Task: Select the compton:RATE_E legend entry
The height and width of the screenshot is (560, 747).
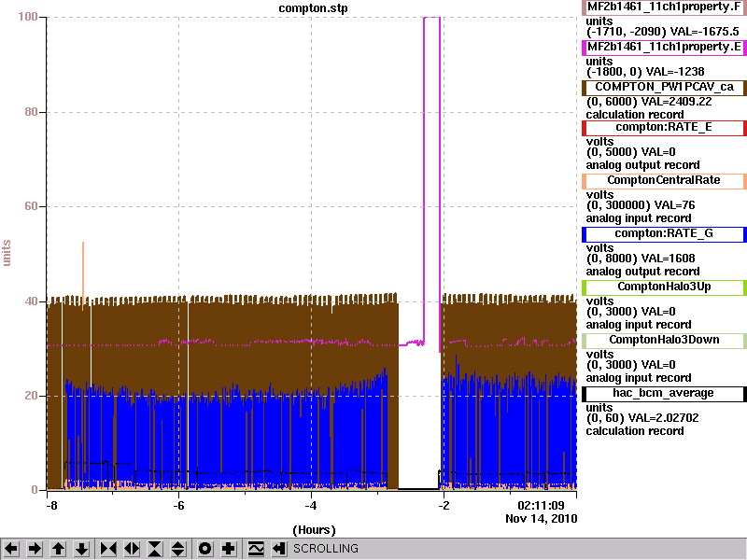Action: tap(664, 127)
